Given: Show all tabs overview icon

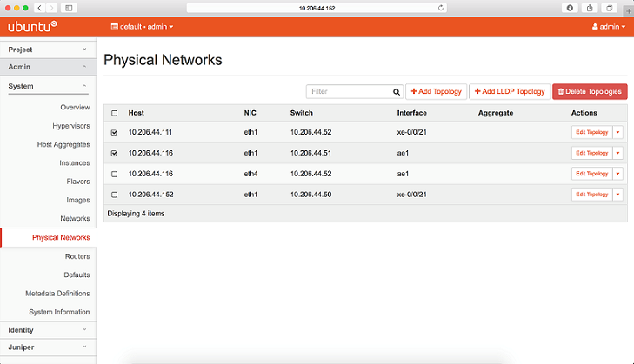Looking at the screenshot, I should (610, 8).
